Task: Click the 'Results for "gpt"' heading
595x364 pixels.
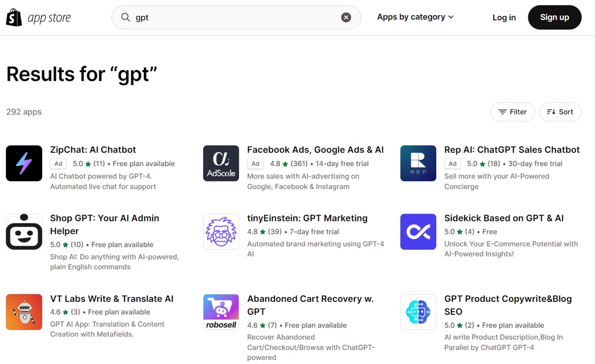Action: click(x=82, y=74)
